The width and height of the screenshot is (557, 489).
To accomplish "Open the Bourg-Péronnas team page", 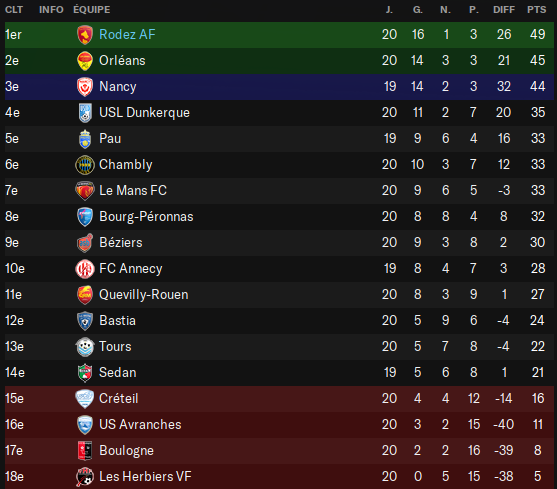I will click(x=146, y=217).
